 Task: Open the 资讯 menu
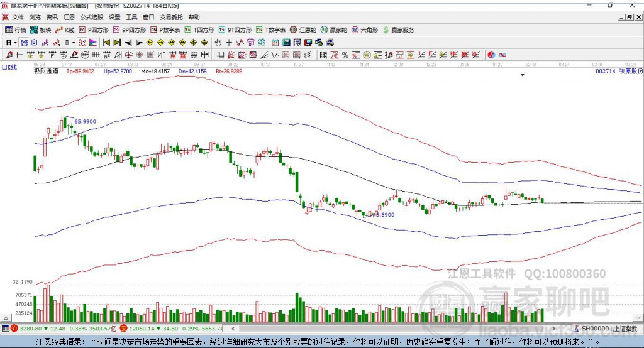click(x=52, y=17)
